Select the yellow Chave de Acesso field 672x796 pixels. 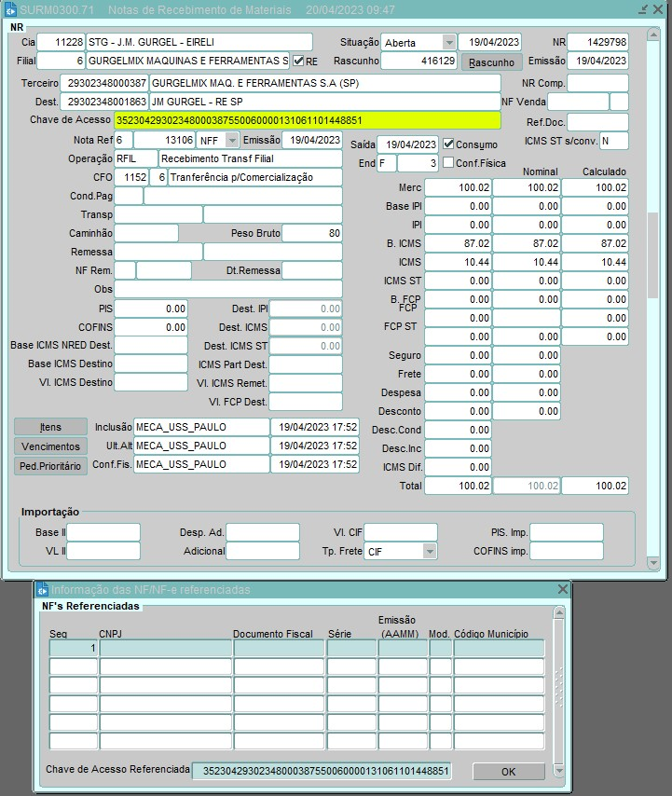click(x=307, y=121)
